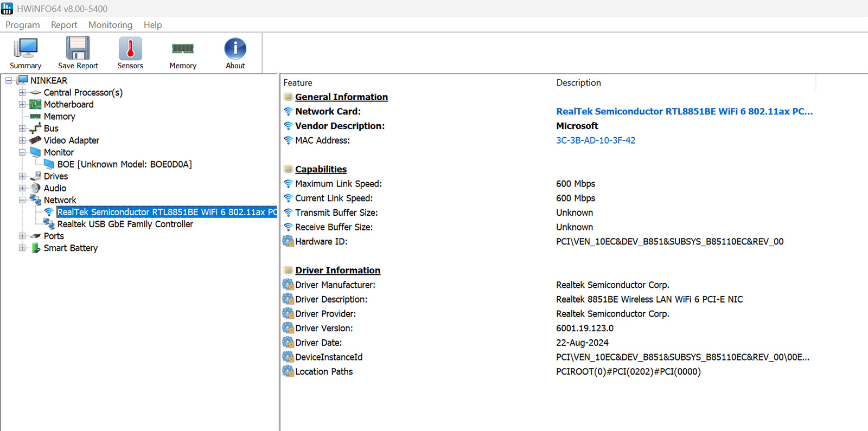Click the HWiNFO64 title bar app icon
868x431 pixels.
7,9
